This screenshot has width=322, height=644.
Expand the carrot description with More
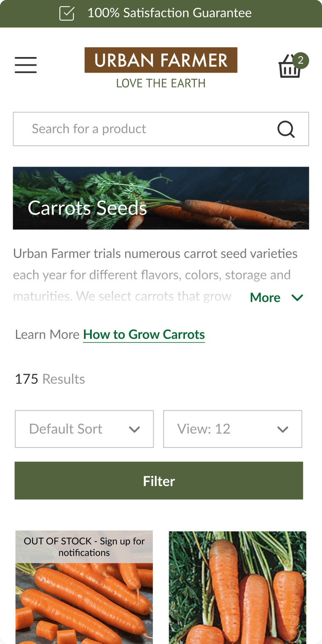[265, 297]
